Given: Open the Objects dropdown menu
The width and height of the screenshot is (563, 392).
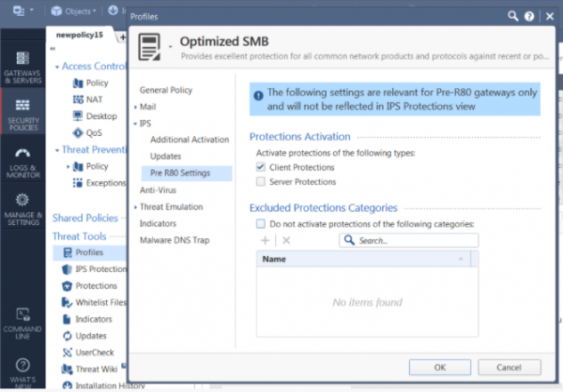Looking at the screenshot, I should [x=73, y=11].
